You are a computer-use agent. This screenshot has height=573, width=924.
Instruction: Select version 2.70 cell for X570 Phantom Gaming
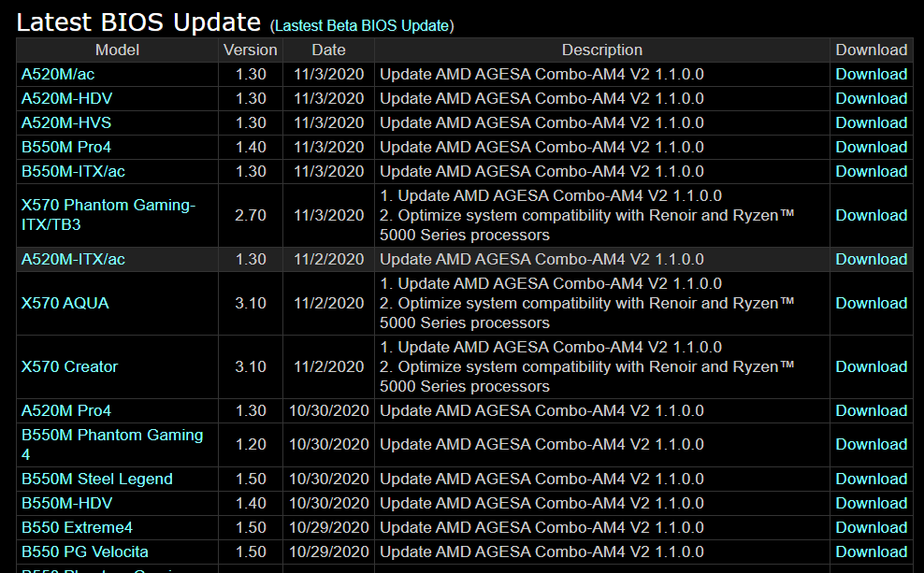click(251, 215)
